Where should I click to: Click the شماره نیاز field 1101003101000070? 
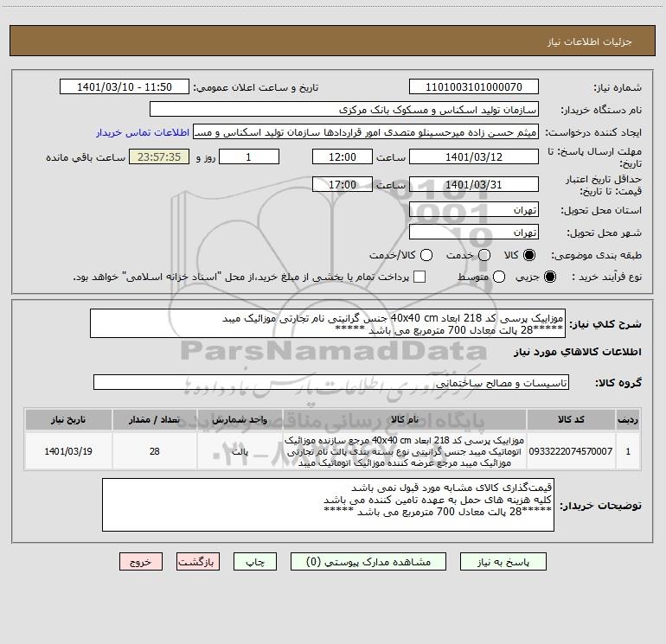pos(474,87)
